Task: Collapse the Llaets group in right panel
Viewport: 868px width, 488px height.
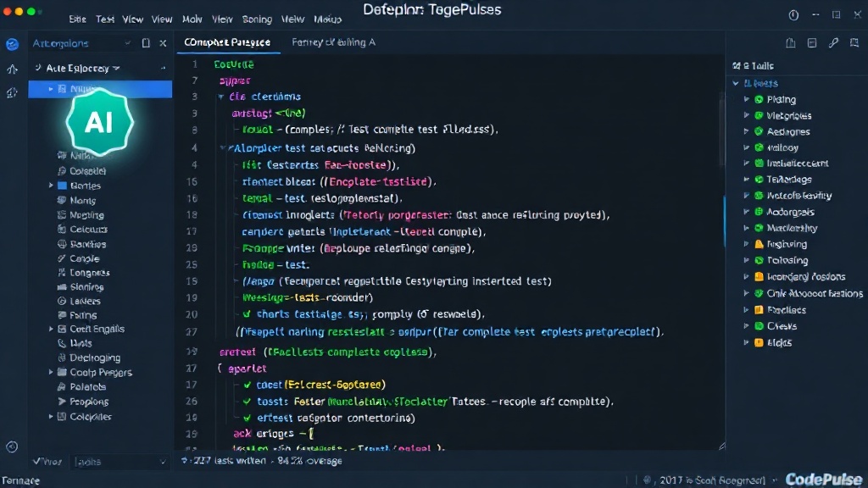Action: tap(736, 84)
